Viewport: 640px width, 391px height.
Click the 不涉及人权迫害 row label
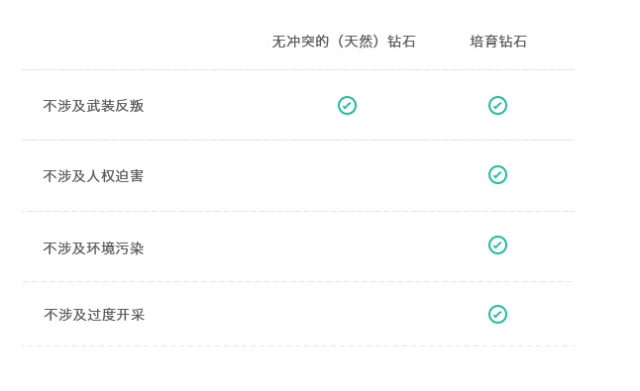pos(93,176)
